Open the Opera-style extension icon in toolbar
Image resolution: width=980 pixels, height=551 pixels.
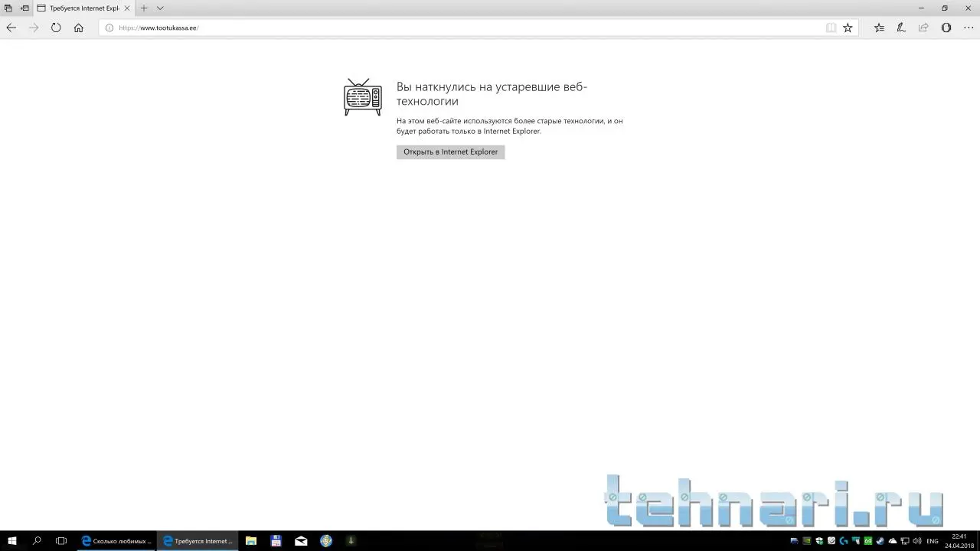(x=946, y=28)
